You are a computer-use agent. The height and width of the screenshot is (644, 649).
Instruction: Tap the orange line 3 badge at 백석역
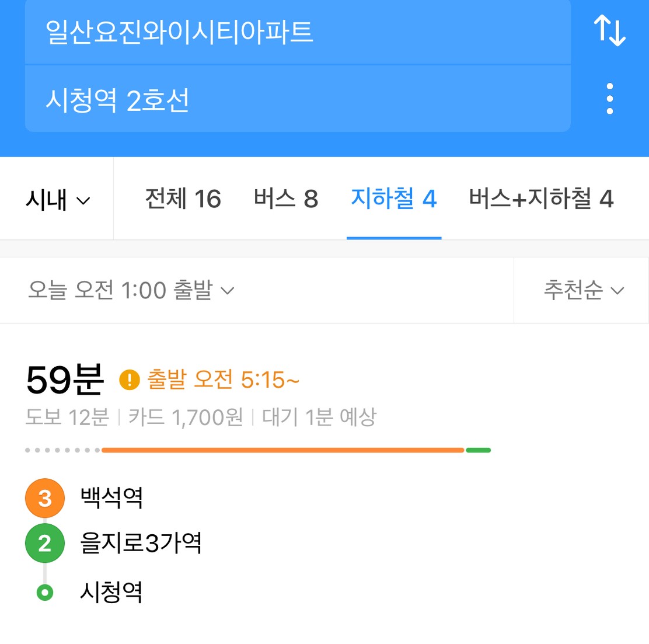[x=45, y=498]
